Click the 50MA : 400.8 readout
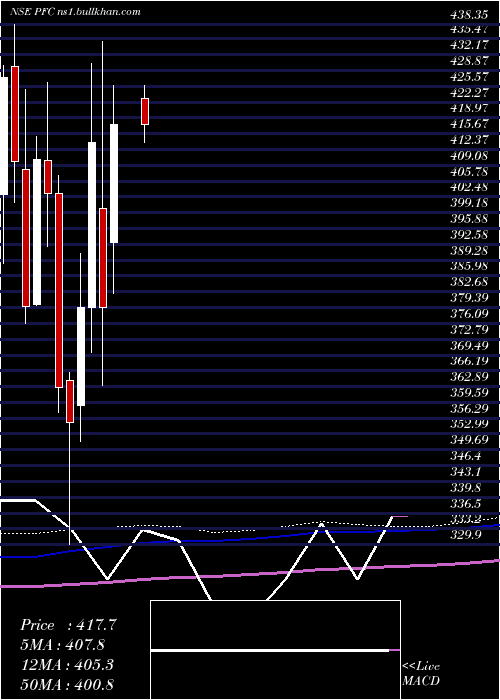The image size is (500, 700). pyautogui.click(x=67, y=684)
